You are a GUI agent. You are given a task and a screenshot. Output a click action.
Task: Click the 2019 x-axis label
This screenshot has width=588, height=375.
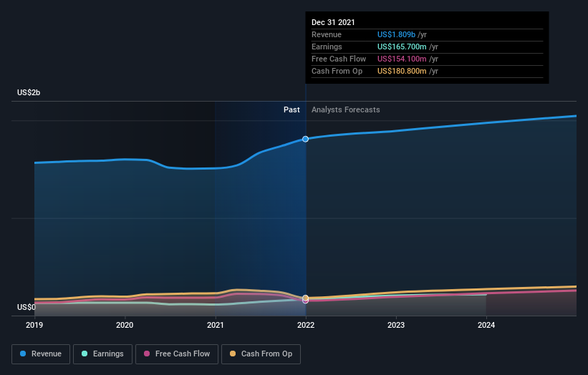[34, 325]
